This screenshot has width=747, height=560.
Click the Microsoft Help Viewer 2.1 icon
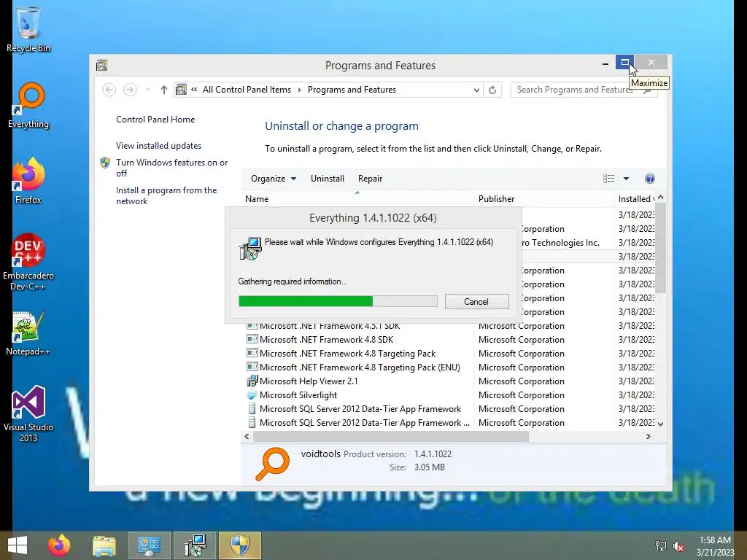tap(252, 381)
